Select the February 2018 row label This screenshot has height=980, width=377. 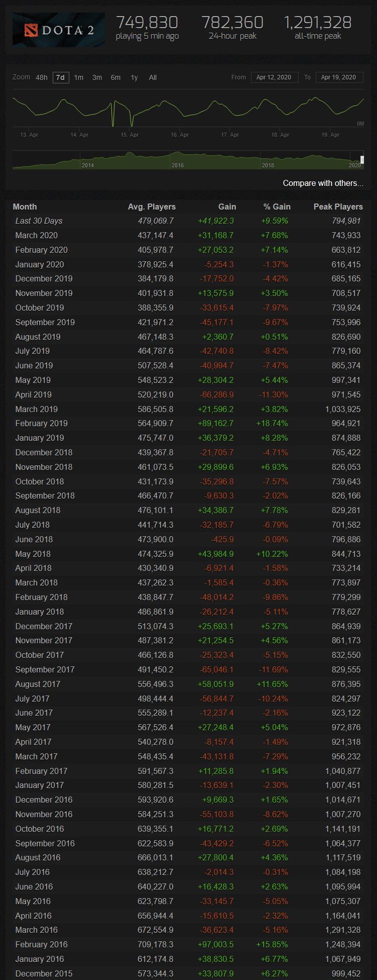[41, 597]
